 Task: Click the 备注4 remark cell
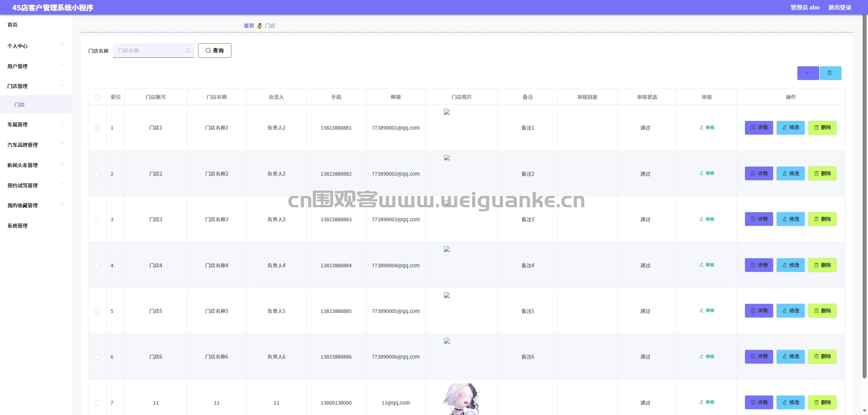(528, 266)
